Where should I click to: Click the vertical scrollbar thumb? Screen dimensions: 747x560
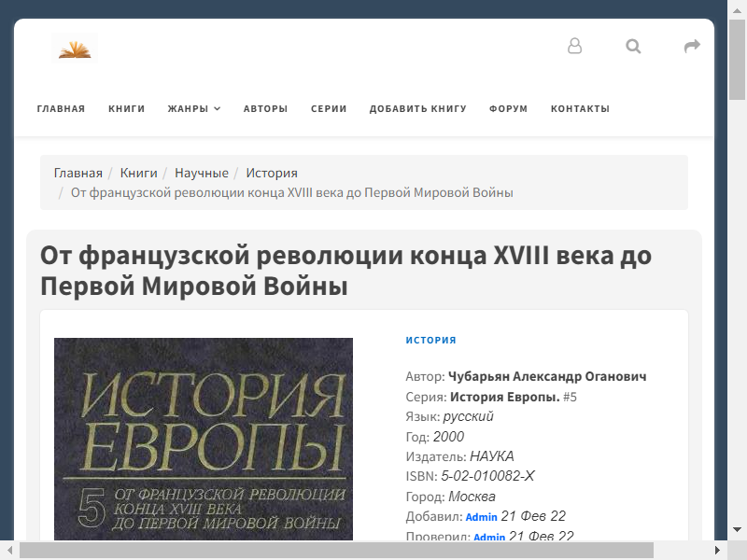tap(737, 60)
